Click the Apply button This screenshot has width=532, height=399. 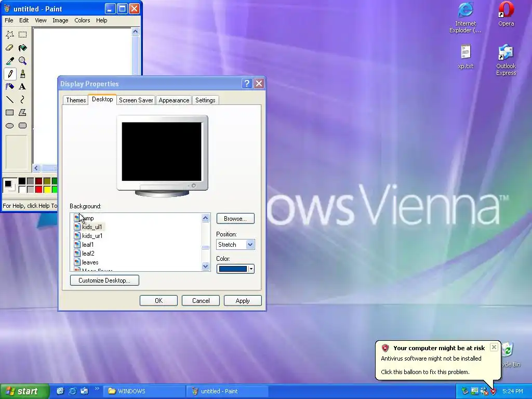[243, 301]
